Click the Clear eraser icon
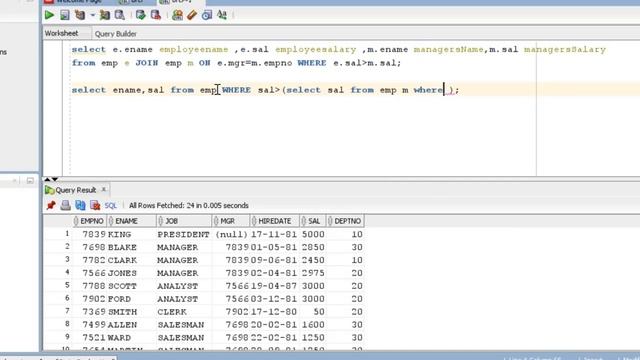640x360 pixels. [x=192, y=15]
